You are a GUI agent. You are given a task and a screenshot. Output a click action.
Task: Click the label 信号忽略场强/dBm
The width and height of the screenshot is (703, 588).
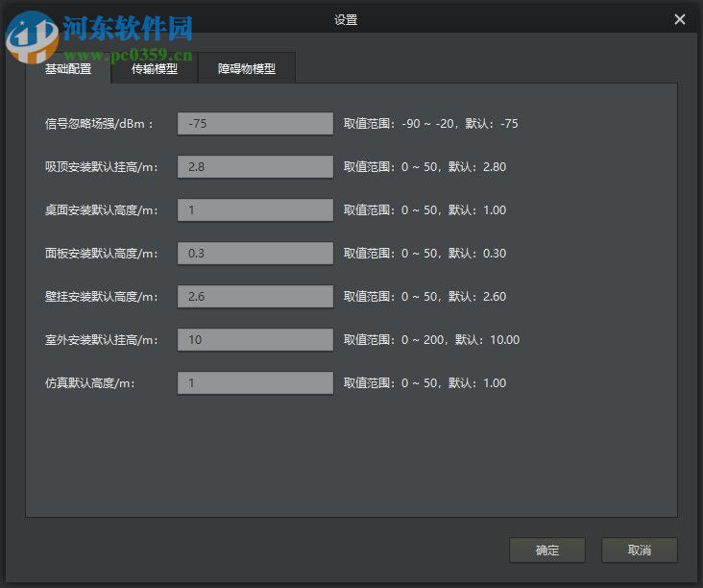click(x=99, y=123)
